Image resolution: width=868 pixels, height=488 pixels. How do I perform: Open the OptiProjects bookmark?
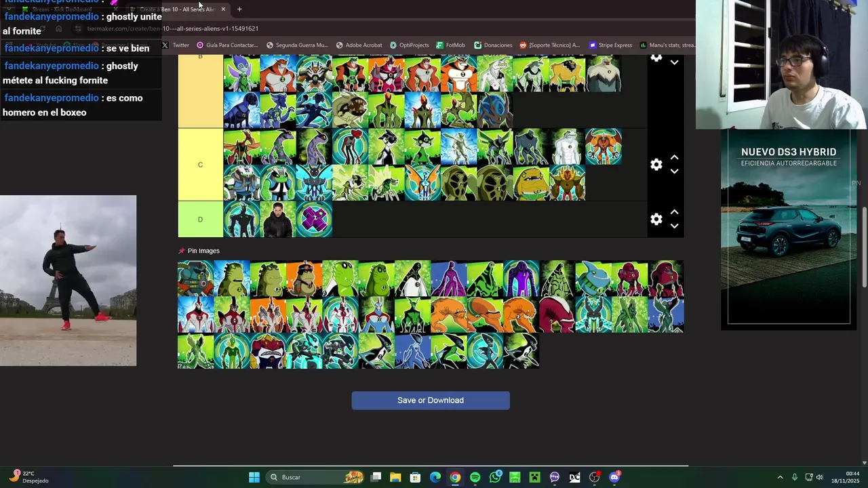pyautogui.click(x=410, y=45)
